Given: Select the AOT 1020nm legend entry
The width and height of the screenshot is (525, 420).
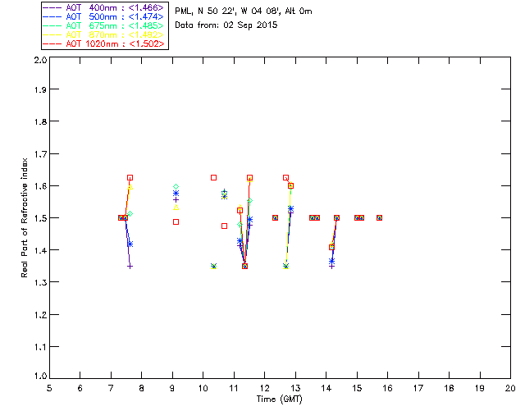Looking at the screenshot, I should pos(103,43).
